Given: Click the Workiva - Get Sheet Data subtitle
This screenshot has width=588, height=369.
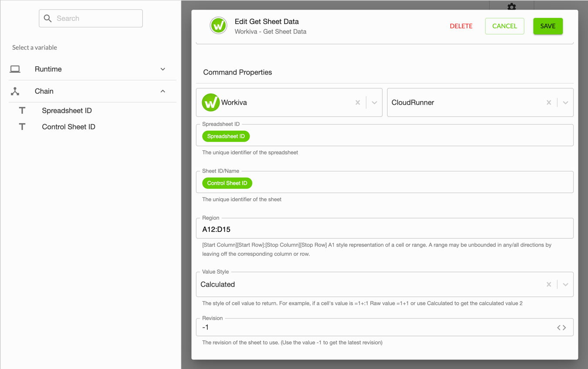Looking at the screenshot, I should tap(270, 31).
